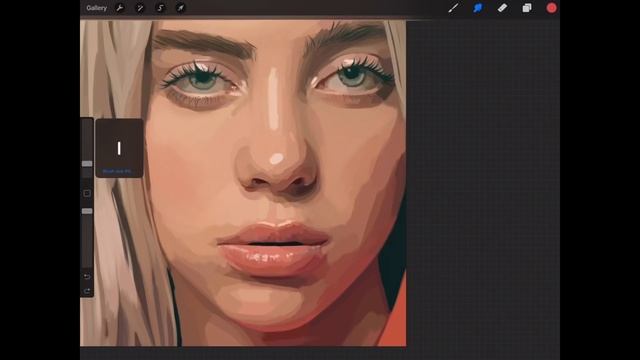Activate the Transform arrow tool

pos(180,8)
